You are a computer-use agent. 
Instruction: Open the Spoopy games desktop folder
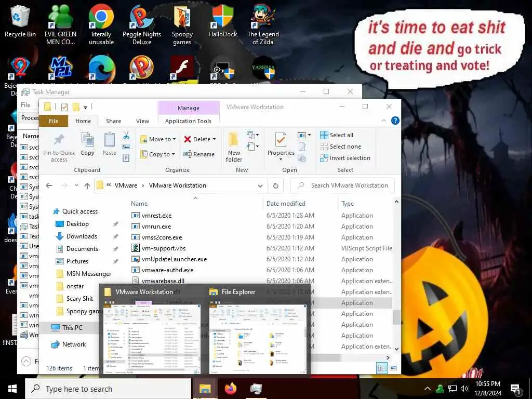pyautogui.click(x=182, y=24)
